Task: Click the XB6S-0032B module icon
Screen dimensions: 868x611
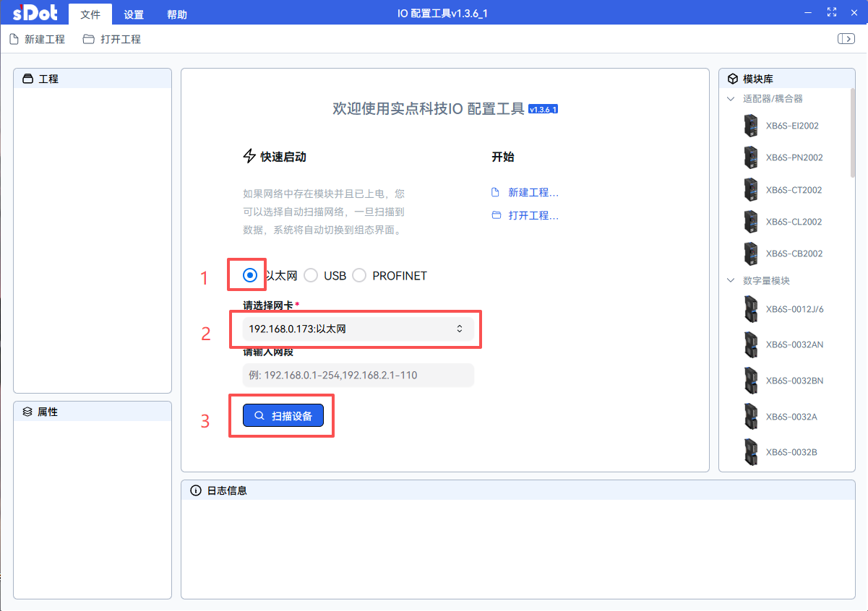Action: [751, 452]
